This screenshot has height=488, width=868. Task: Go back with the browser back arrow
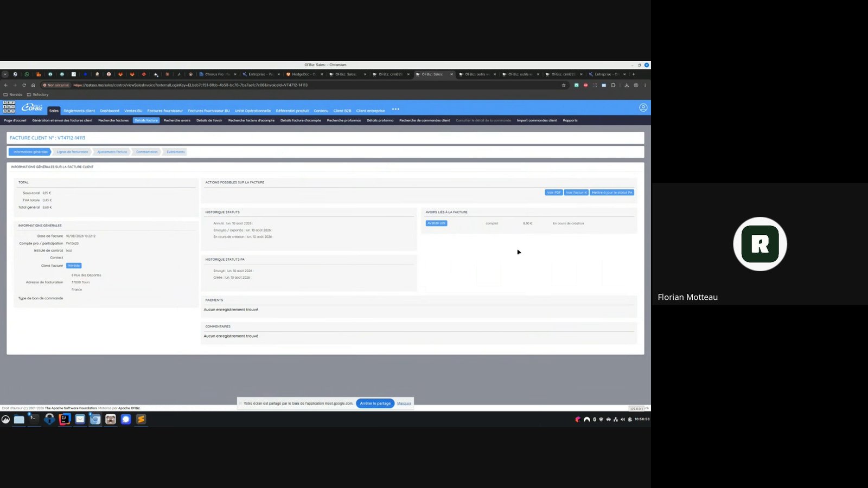[x=5, y=85]
